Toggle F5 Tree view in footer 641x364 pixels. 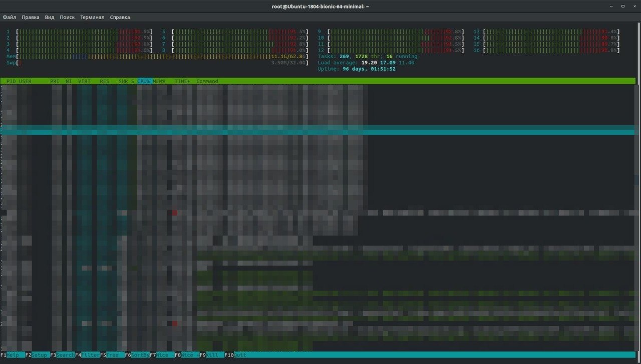112,355
